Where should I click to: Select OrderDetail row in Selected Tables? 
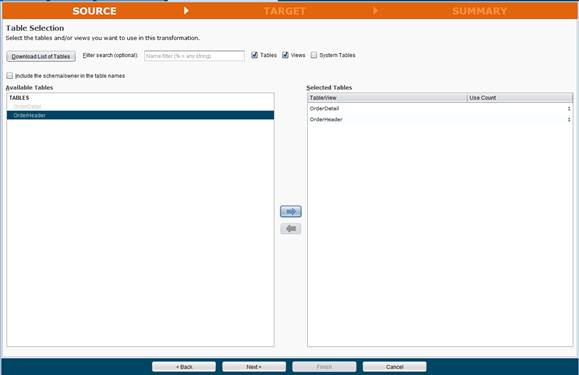[440, 109]
